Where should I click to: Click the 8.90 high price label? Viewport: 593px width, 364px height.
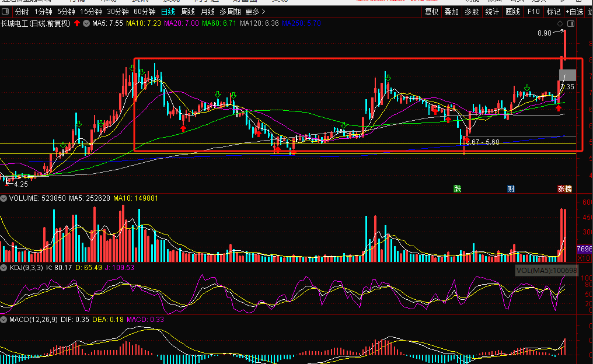pos(544,33)
